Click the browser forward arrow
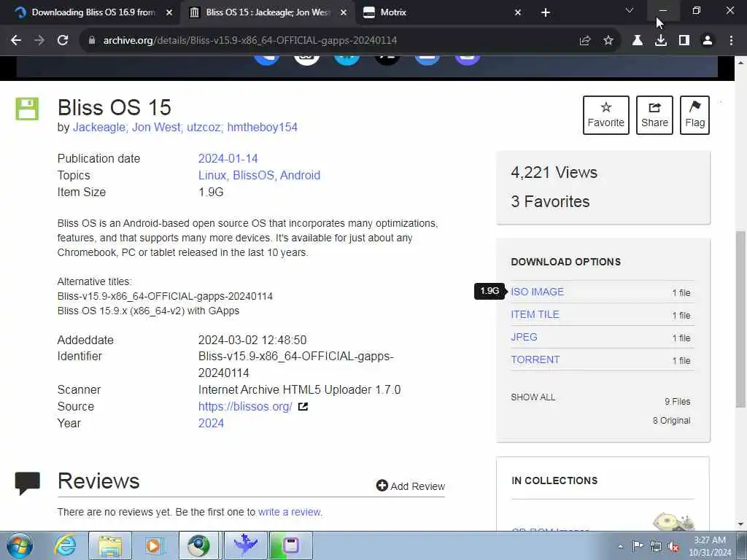Image resolution: width=747 pixels, height=560 pixels. (39, 41)
